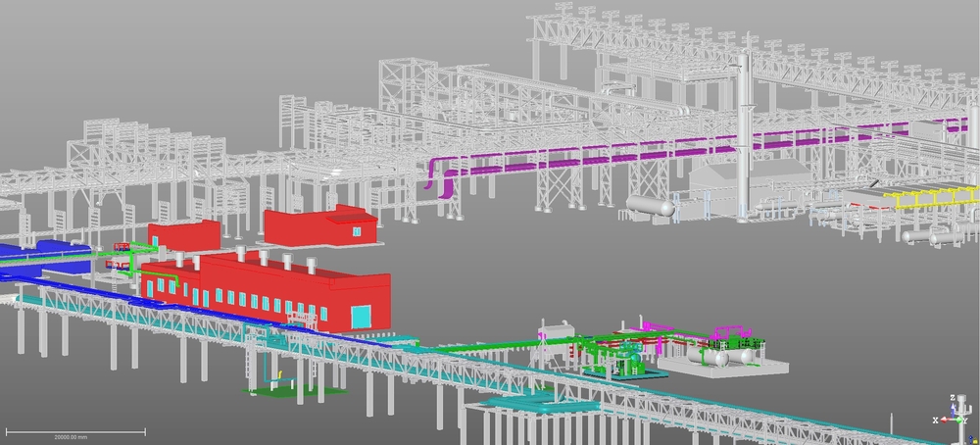Click the green ground pad under the rack
The height and width of the screenshot is (445, 980).
[294, 392]
